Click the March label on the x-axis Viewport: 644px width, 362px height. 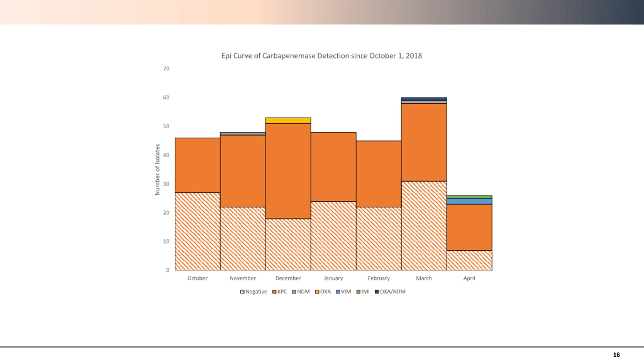tap(424, 278)
